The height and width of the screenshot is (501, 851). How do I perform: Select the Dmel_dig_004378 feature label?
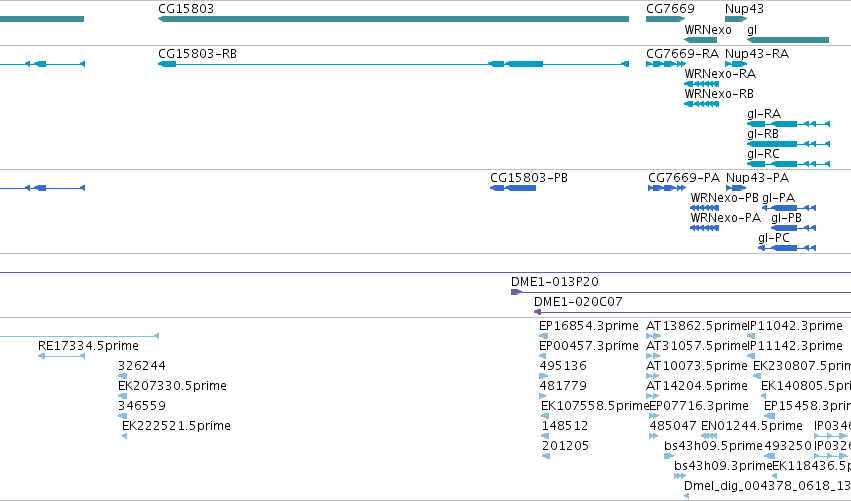coord(767,486)
